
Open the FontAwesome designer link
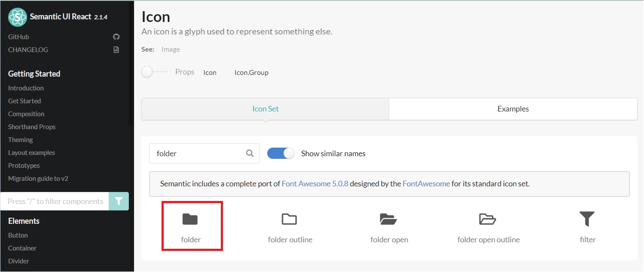pyautogui.click(x=426, y=184)
